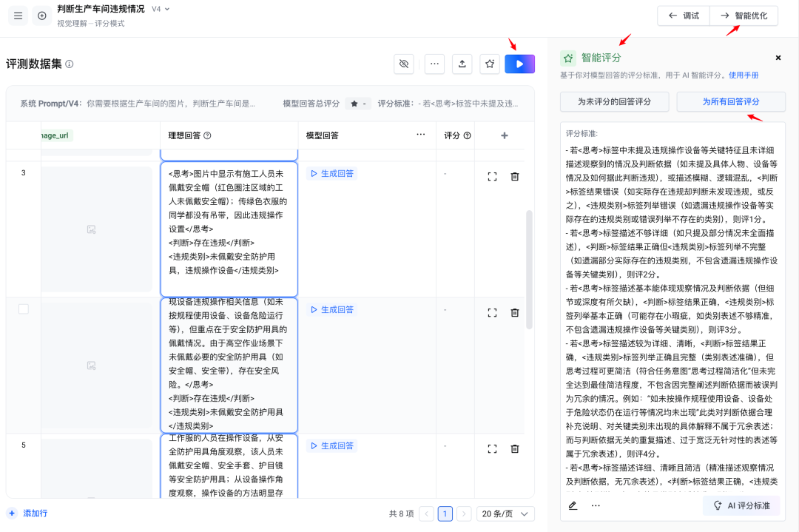Open the hamburger menu at top left
Viewport: 799px width, 532px height.
[18, 16]
